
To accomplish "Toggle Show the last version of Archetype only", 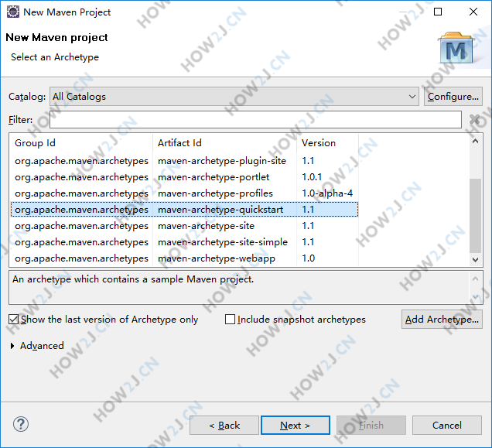I will point(104,320).
